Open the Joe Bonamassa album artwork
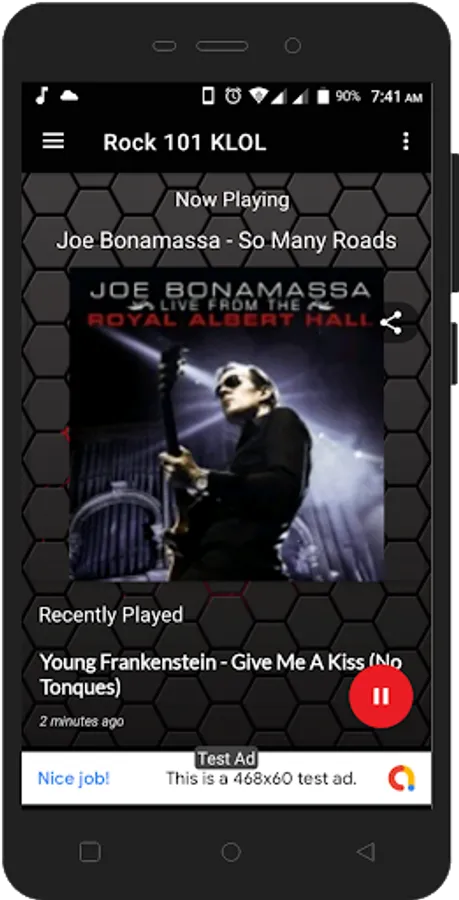The width and height of the screenshot is (459, 900). 227,425
